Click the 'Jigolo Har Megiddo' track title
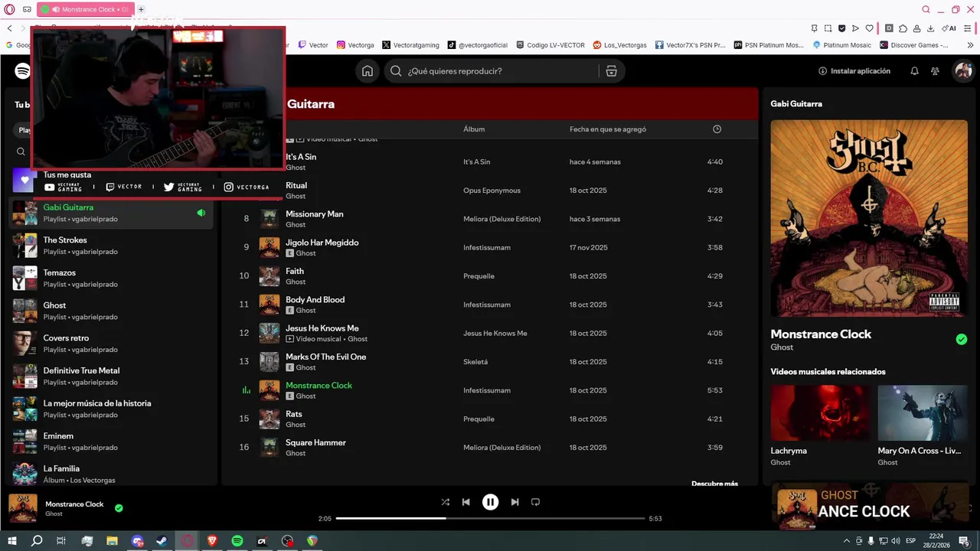 pos(322,243)
